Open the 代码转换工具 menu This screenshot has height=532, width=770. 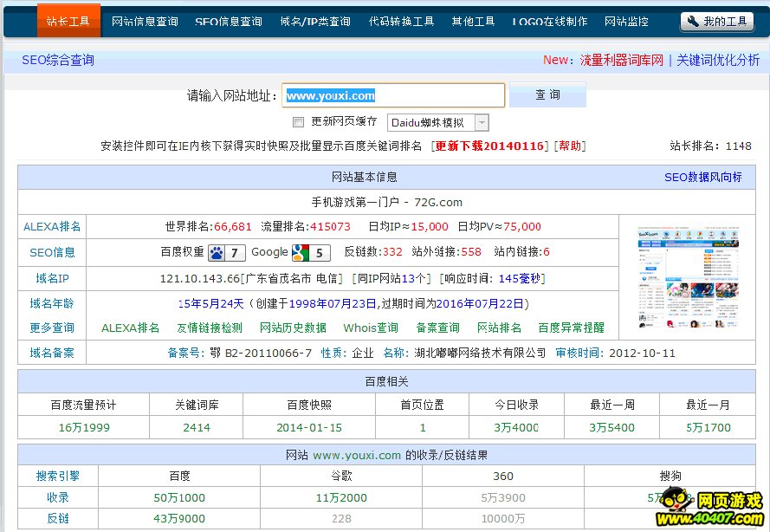tap(401, 22)
